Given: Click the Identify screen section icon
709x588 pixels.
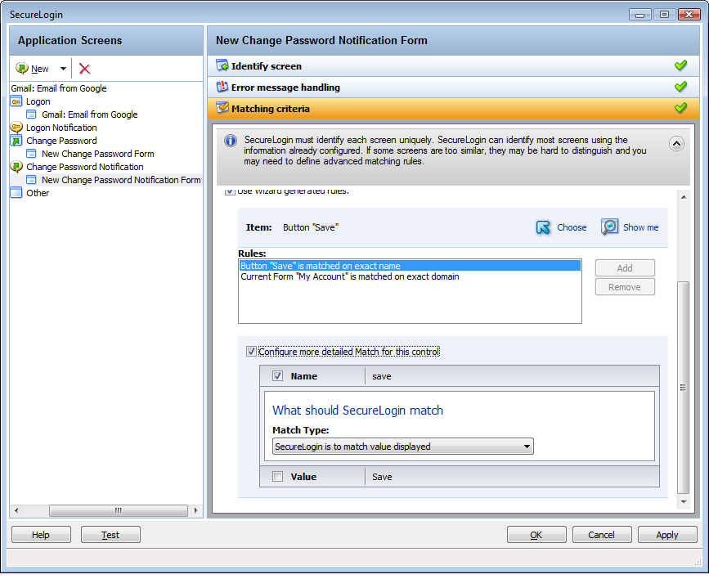Looking at the screenshot, I should pyautogui.click(x=222, y=65).
